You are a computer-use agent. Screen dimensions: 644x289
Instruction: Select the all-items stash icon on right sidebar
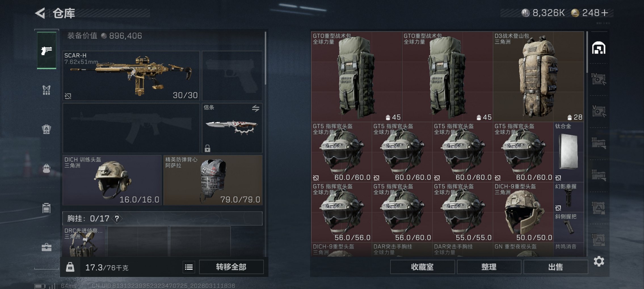tap(599, 48)
